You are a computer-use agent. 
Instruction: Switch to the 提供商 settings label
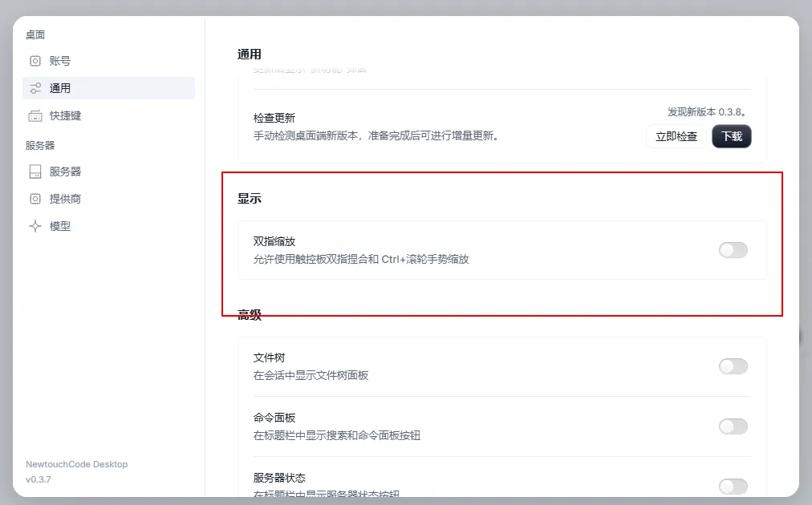tap(65, 199)
